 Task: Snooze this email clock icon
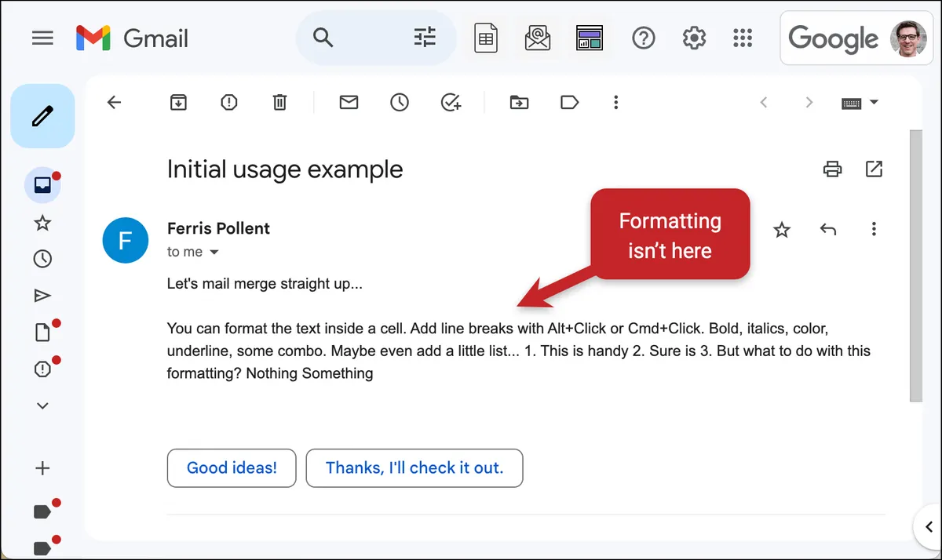tap(400, 102)
